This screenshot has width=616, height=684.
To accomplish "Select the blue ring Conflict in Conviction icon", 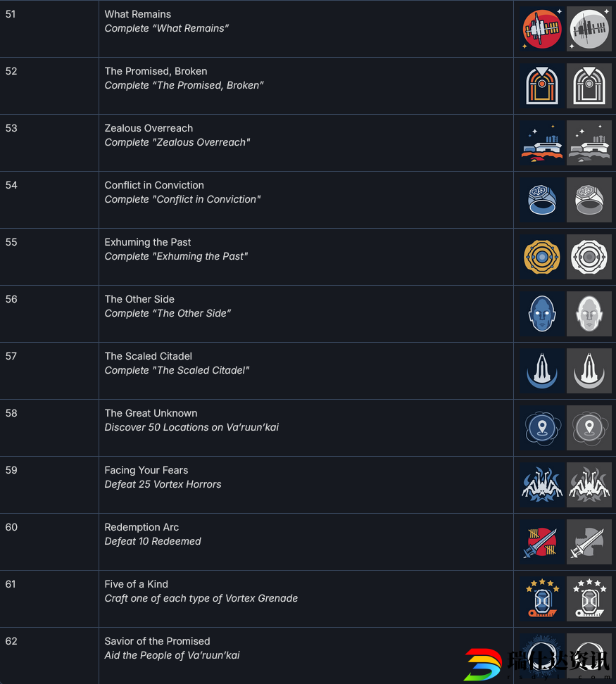I will (x=542, y=200).
